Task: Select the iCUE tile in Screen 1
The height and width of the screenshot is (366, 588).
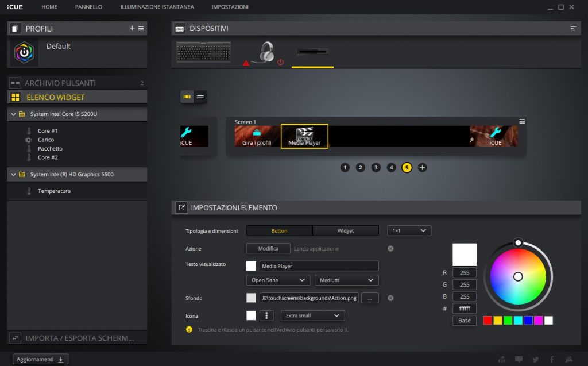Action: (494, 136)
